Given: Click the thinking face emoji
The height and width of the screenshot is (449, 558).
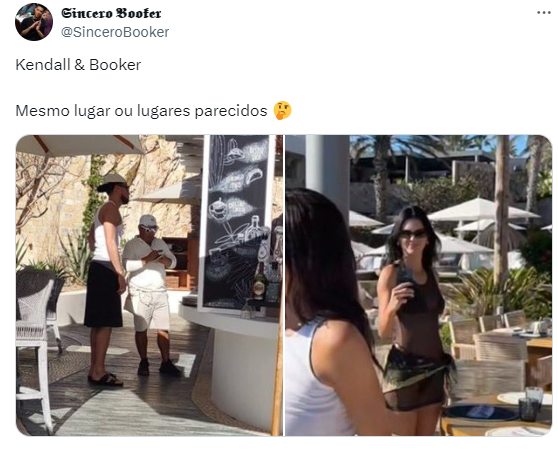Looking at the screenshot, I should (x=283, y=111).
